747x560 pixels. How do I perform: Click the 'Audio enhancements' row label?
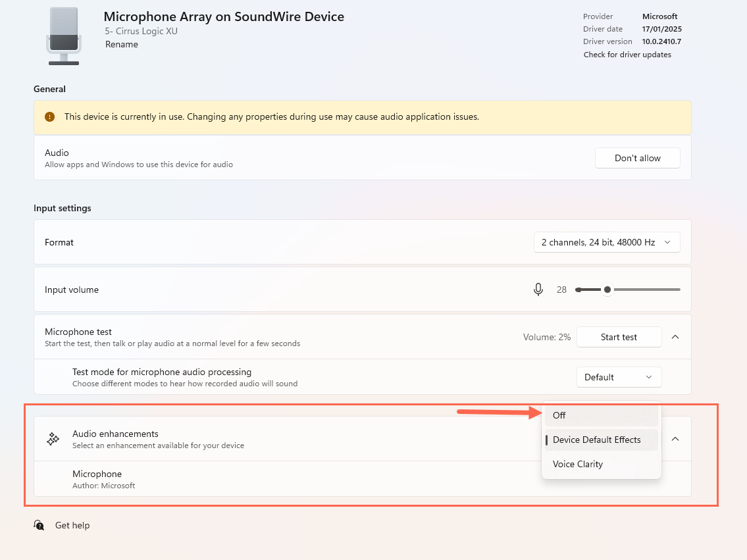coord(115,434)
